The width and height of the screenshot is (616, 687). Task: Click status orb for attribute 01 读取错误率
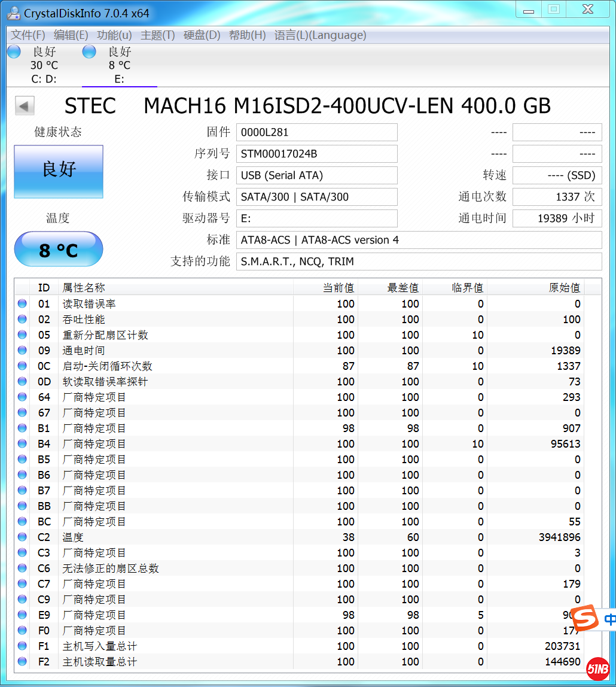point(22,304)
